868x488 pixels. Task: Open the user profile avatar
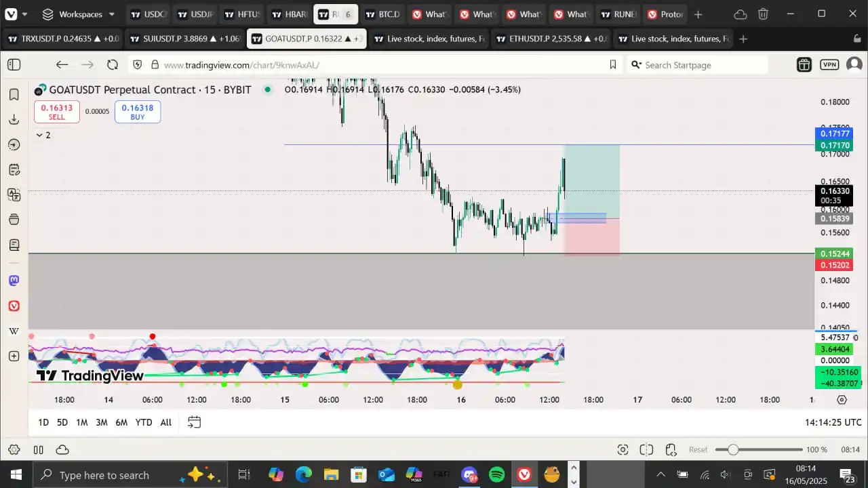pos(854,65)
